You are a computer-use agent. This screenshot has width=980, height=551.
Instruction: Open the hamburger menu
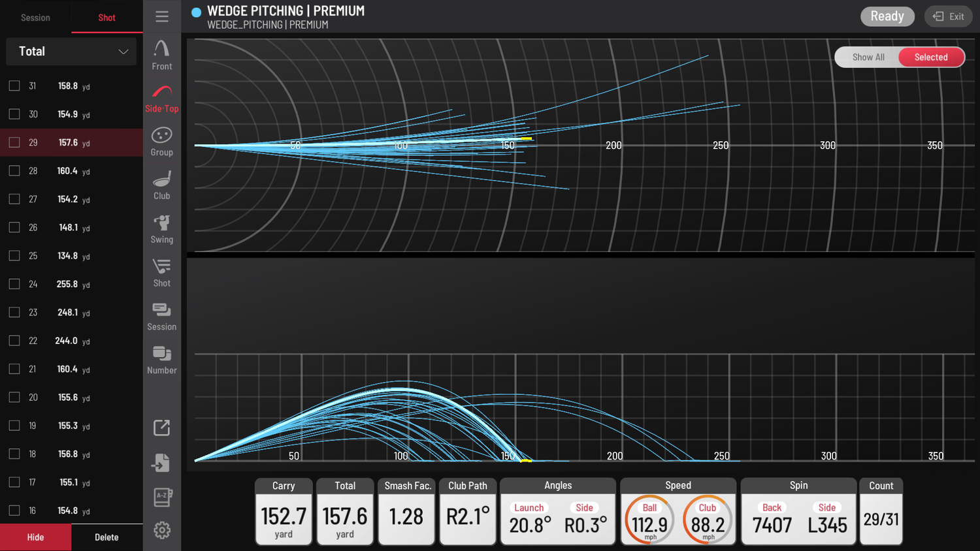pyautogui.click(x=162, y=16)
